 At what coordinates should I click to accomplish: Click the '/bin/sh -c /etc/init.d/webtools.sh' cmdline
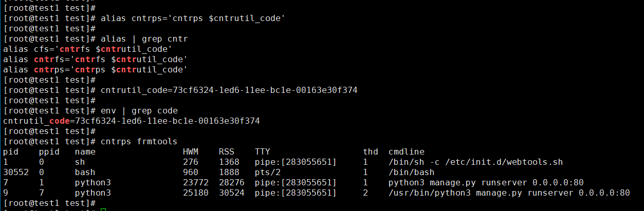click(x=475, y=162)
